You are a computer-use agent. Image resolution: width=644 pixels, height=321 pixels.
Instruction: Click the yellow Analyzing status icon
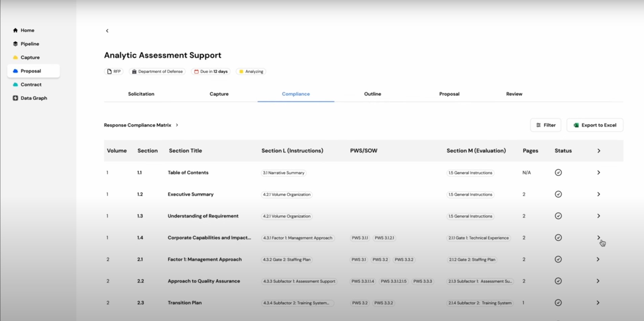point(241,72)
